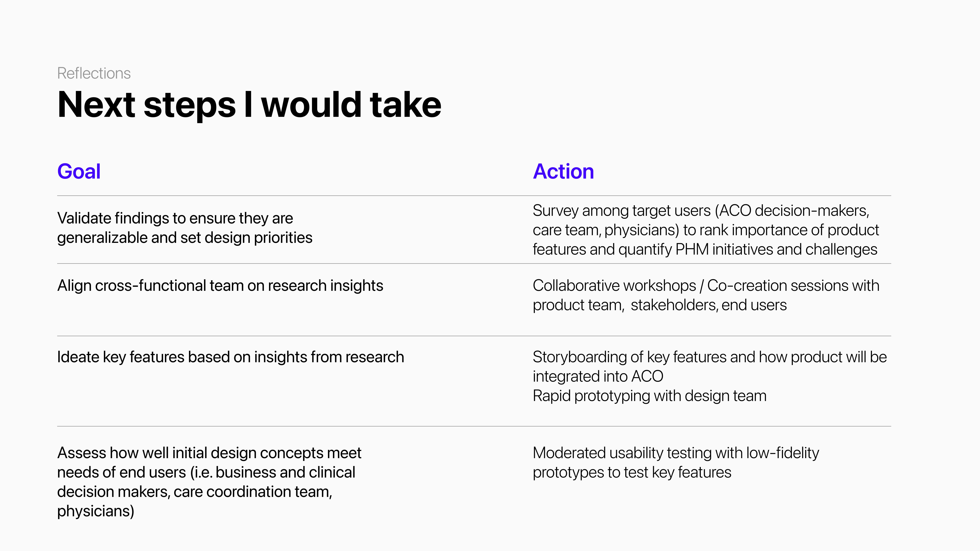Click 'features and quantify PHM initiatives' line
The image size is (980, 551).
705,249
